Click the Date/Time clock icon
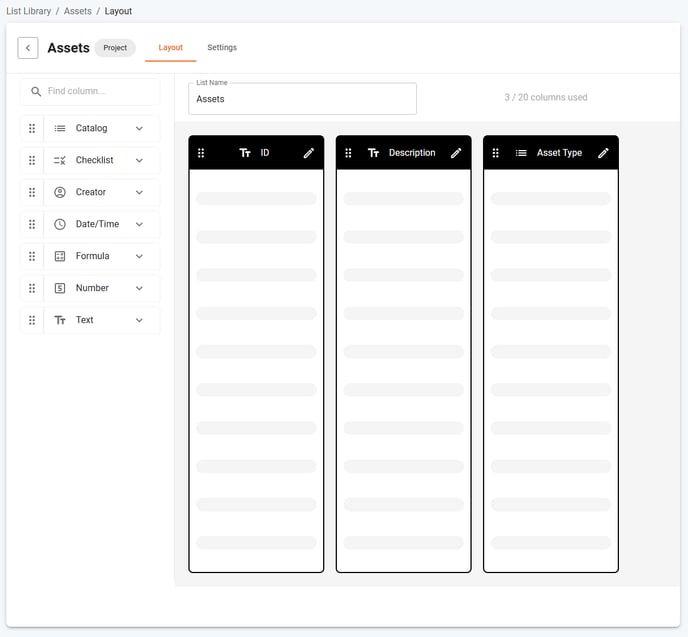Viewport: 688px width, 637px height. 60,225
